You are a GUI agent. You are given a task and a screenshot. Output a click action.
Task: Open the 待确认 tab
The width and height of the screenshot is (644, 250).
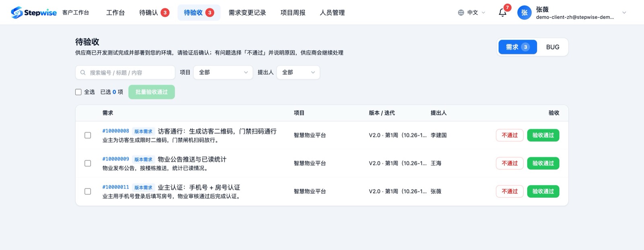[x=154, y=12]
